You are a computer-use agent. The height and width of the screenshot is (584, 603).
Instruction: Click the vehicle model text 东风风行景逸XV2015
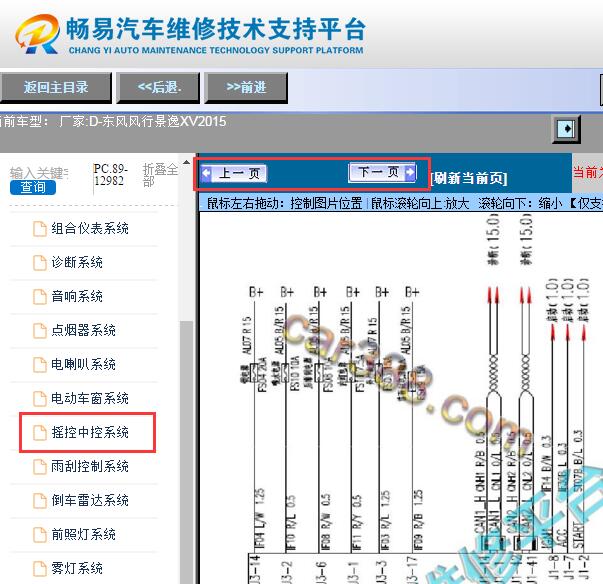[163, 121]
